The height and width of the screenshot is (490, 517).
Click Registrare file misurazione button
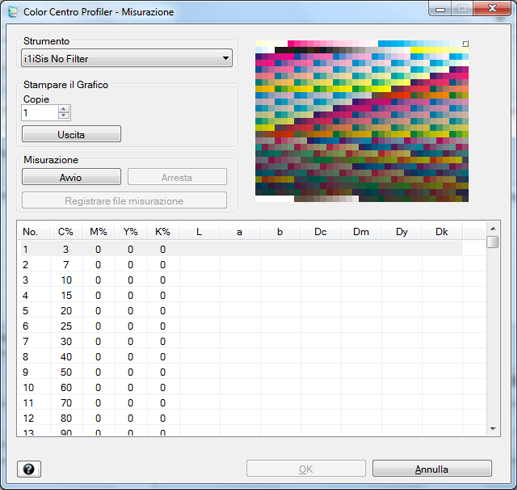pos(124,201)
